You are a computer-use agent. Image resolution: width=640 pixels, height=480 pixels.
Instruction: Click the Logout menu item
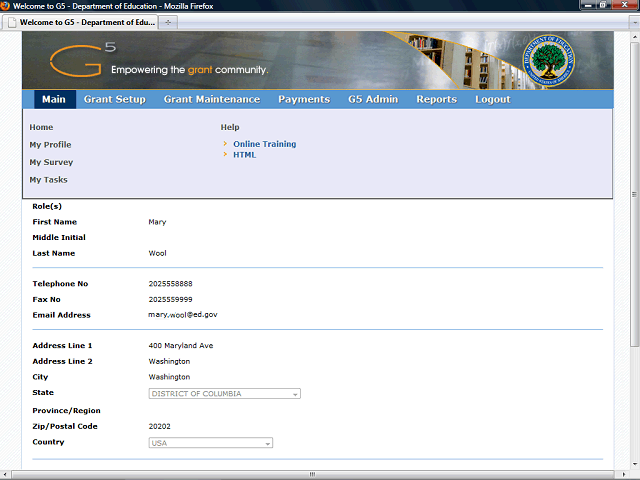point(492,99)
